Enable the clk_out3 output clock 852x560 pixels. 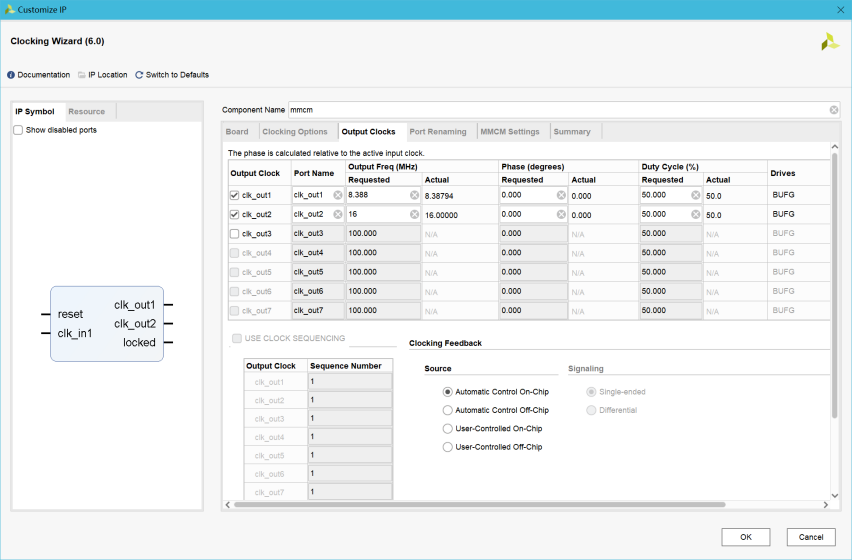point(234,234)
